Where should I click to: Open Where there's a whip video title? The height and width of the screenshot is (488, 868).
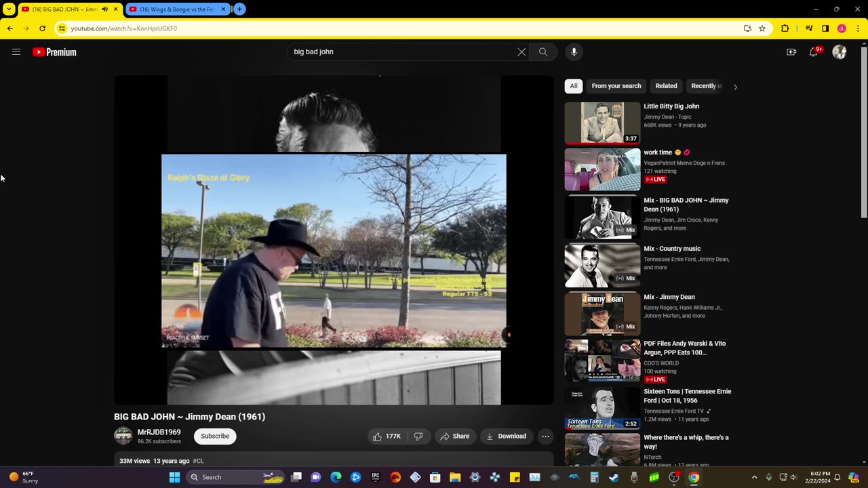(x=686, y=442)
